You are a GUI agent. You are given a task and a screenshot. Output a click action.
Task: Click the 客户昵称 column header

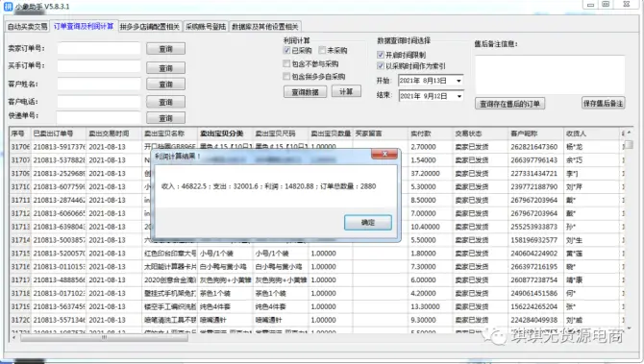tap(536, 133)
